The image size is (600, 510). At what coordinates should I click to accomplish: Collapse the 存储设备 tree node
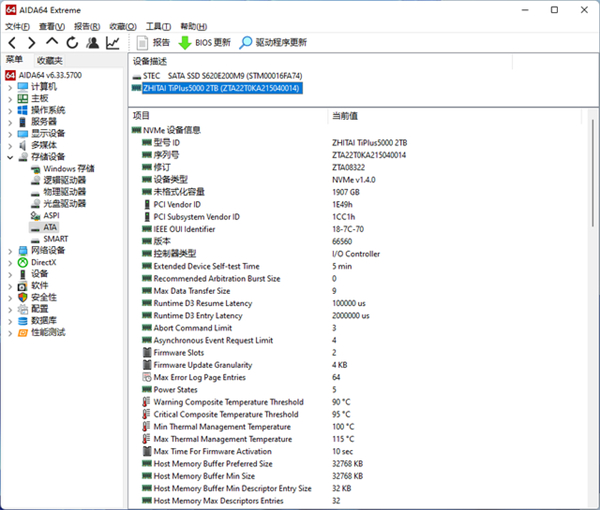point(9,156)
